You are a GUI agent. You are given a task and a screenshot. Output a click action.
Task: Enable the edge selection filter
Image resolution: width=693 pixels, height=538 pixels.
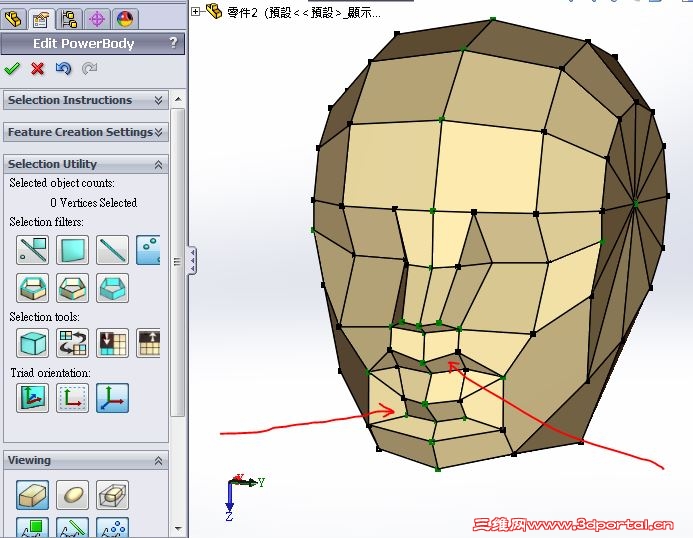(112, 250)
